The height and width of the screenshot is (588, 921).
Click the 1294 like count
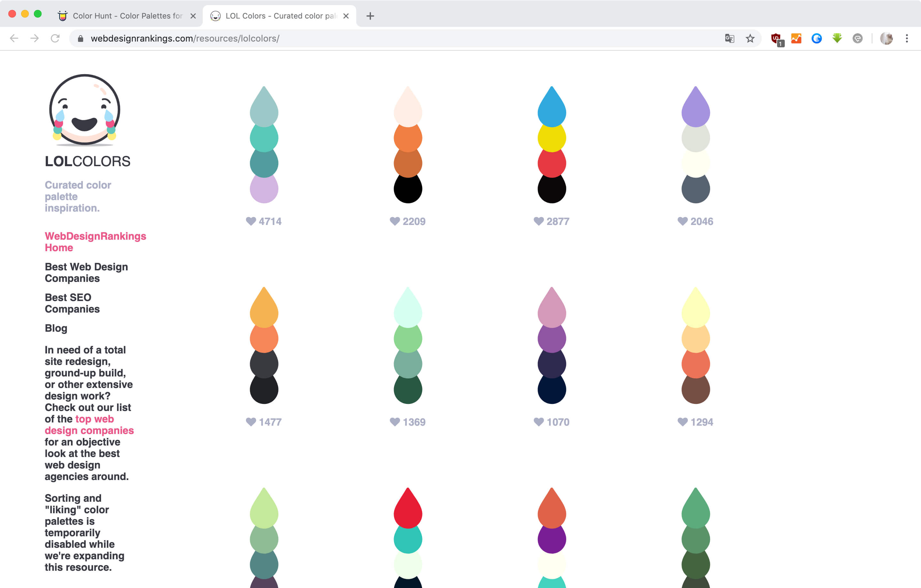(701, 422)
